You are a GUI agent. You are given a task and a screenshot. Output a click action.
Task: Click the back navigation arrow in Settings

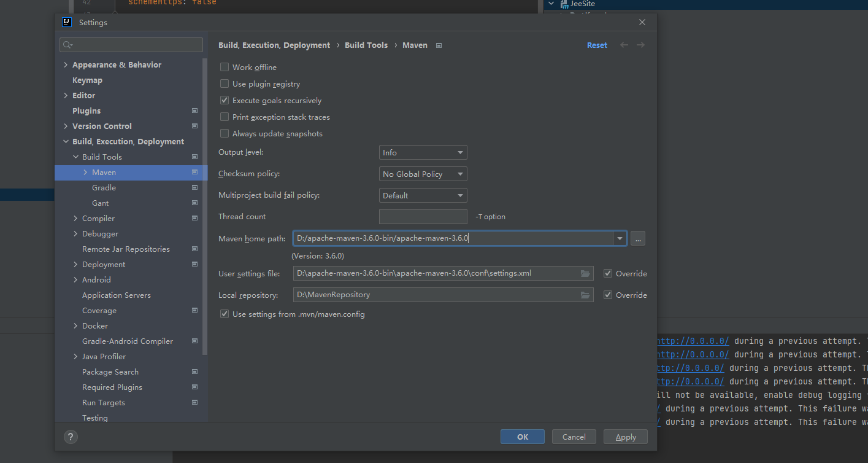coord(624,45)
